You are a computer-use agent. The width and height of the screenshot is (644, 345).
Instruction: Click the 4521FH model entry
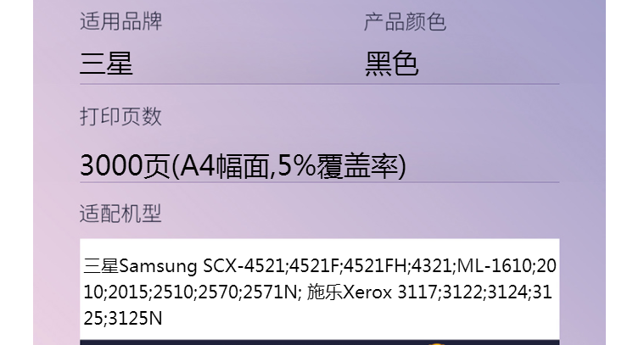coord(375,266)
